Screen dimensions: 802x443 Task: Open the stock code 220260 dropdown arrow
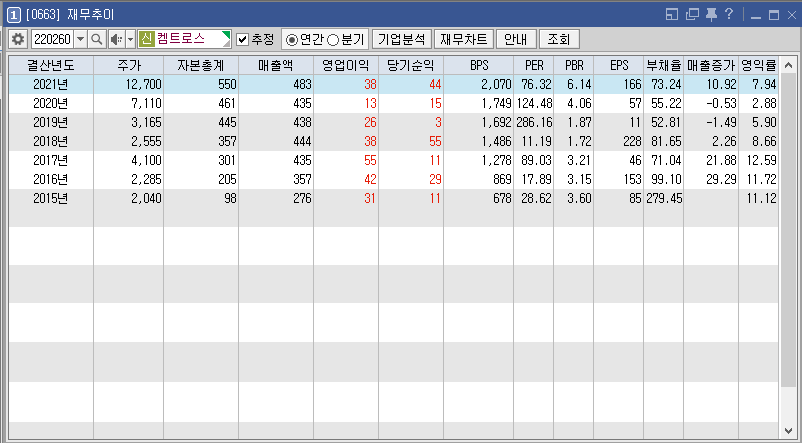(80, 39)
